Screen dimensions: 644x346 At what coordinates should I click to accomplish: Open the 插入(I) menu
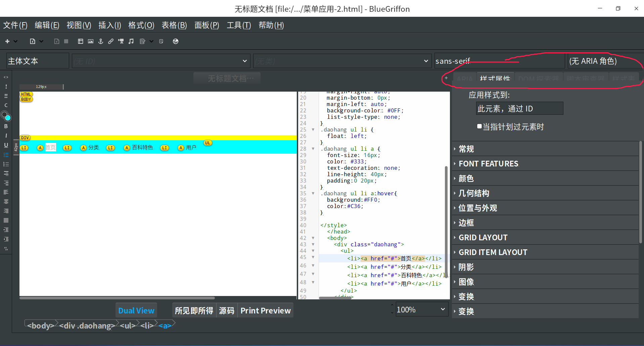109,25
